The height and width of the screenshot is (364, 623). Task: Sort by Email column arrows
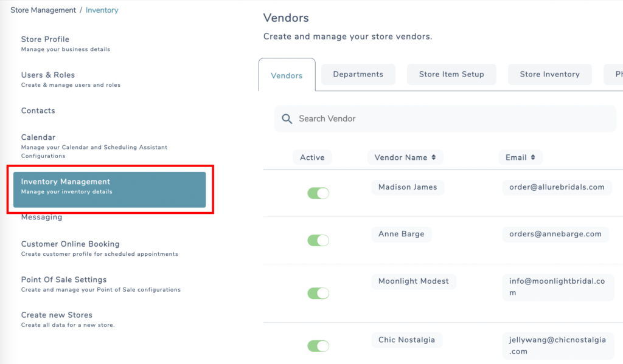(x=533, y=157)
